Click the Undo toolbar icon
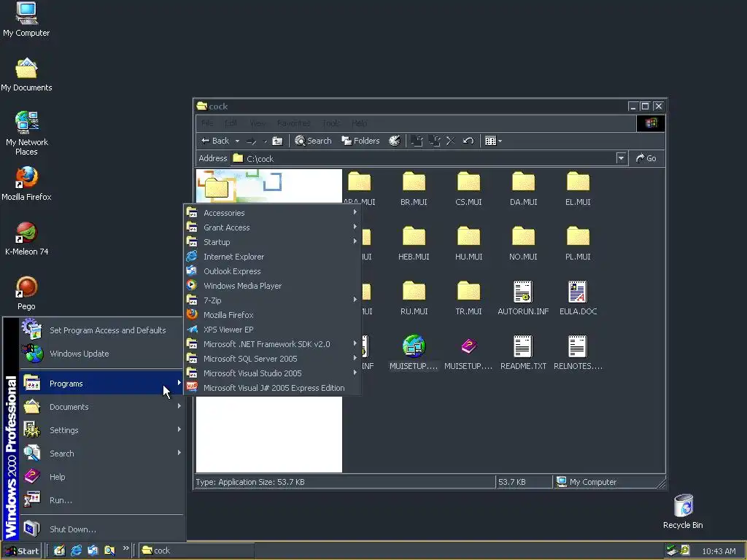 (468, 141)
